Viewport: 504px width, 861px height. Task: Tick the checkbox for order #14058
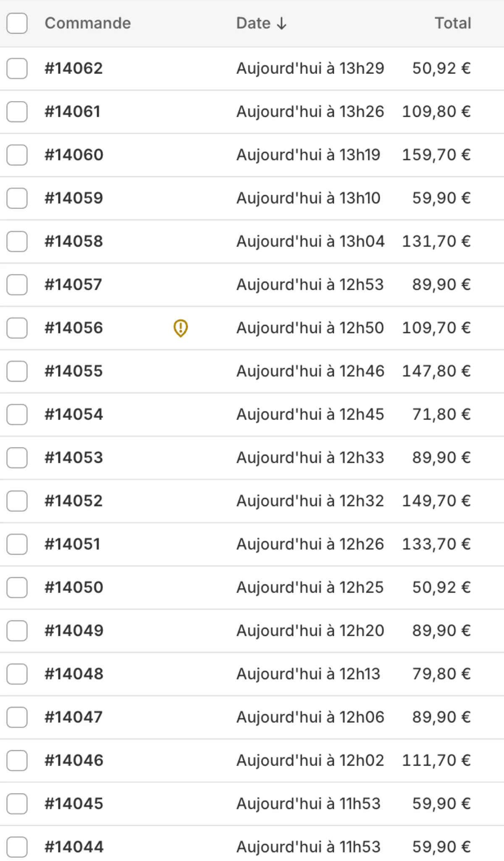click(x=17, y=241)
